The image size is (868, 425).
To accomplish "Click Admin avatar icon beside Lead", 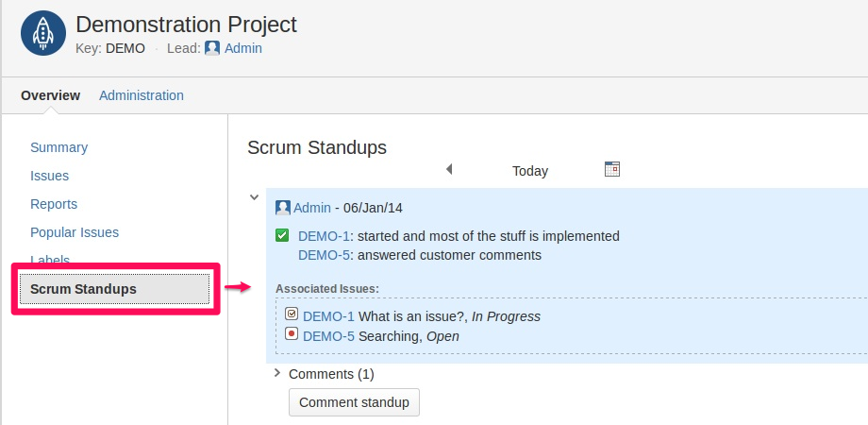I will click(212, 48).
